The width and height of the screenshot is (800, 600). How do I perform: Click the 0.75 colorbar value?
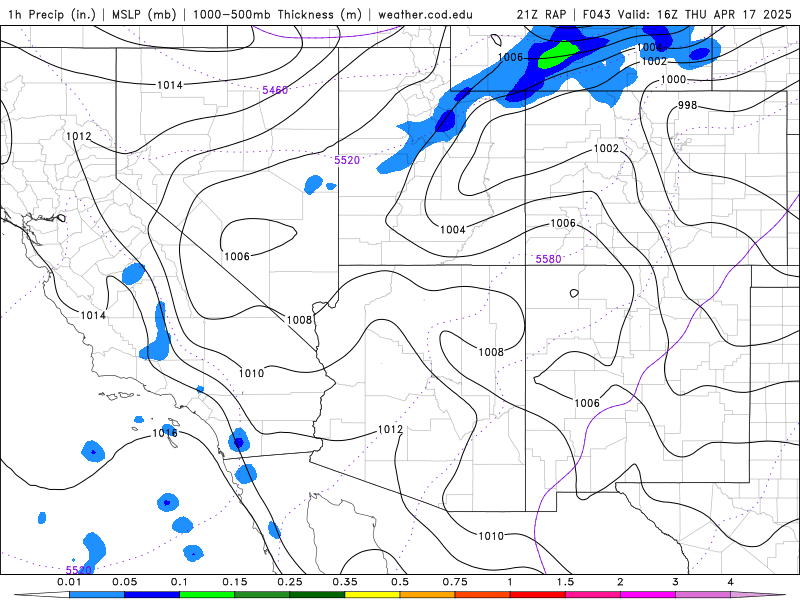point(455,582)
